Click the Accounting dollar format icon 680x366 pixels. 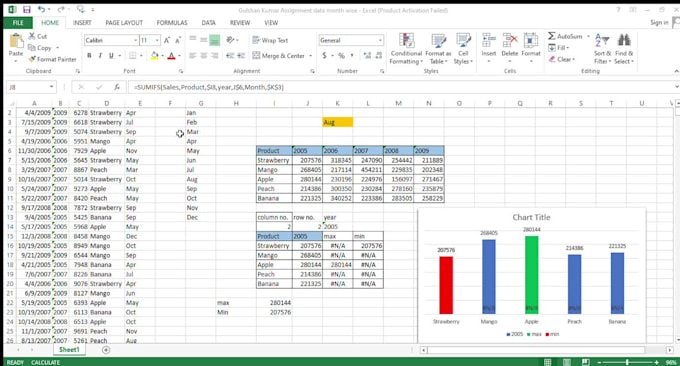coord(324,56)
